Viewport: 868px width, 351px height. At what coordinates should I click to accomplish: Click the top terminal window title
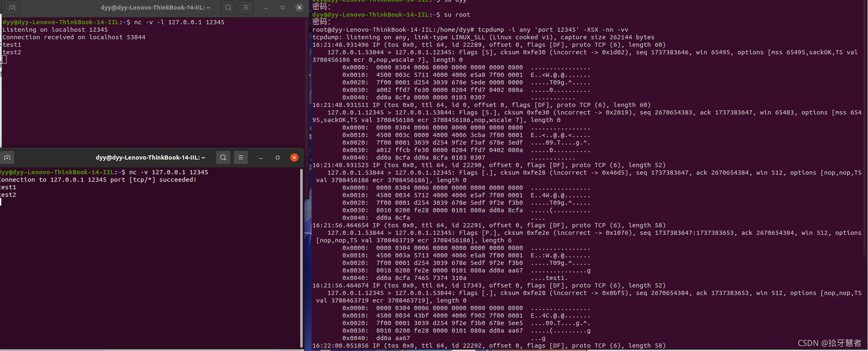pyautogui.click(x=156, y=8)
